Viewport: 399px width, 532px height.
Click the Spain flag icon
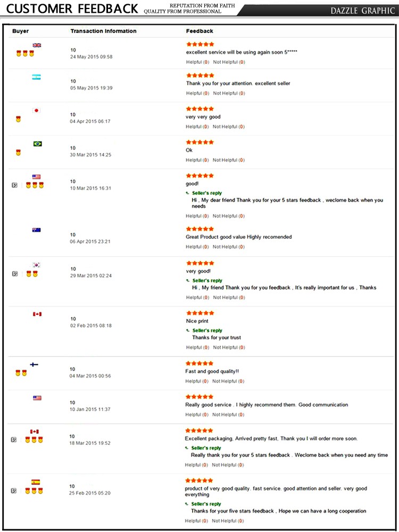coord(36,482)
